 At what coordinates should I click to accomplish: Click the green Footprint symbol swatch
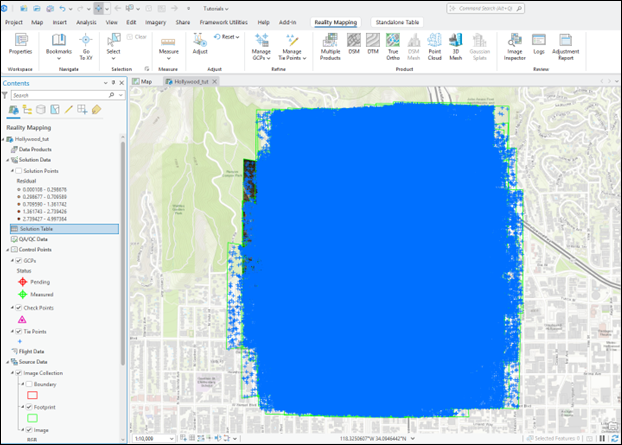33,418
